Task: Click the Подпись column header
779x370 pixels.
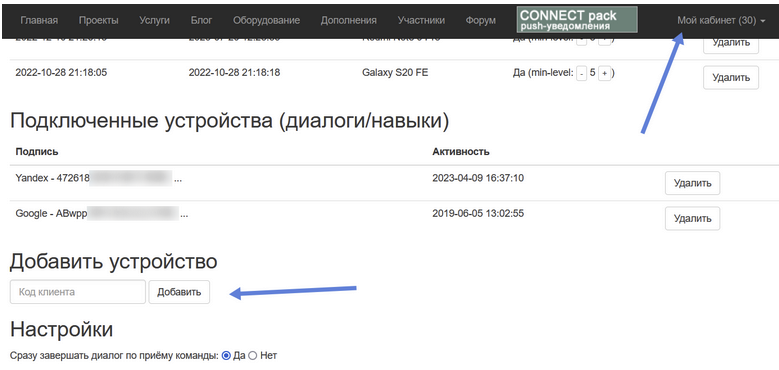Action: tap(37, 152)
